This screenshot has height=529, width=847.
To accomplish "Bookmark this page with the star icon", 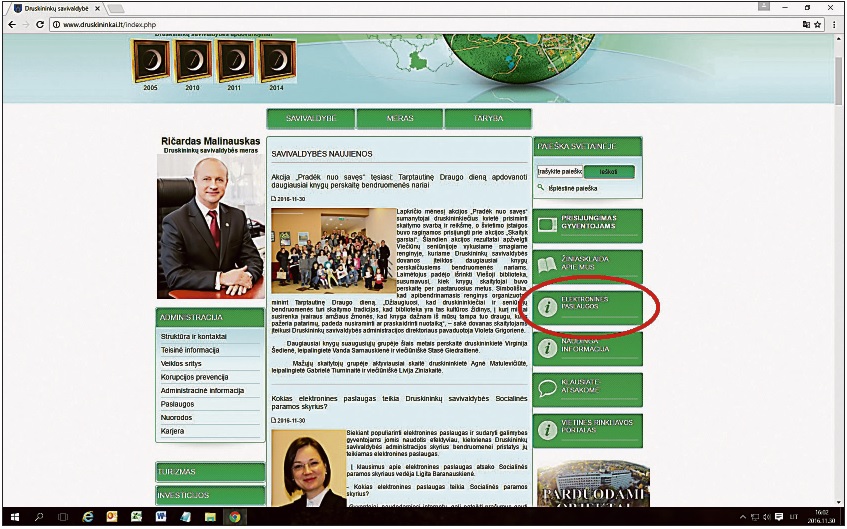I will [x=818, y=25].
